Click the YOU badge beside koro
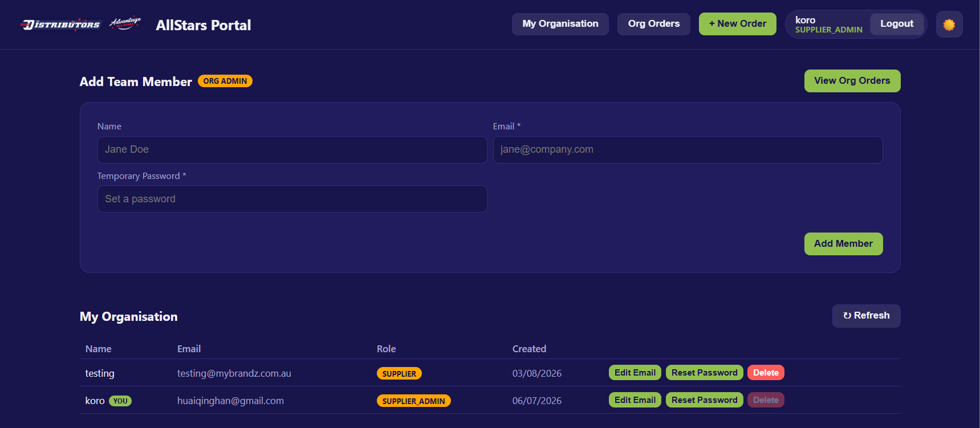Viewport: 980px width, 428px height. tap(120, 401)
